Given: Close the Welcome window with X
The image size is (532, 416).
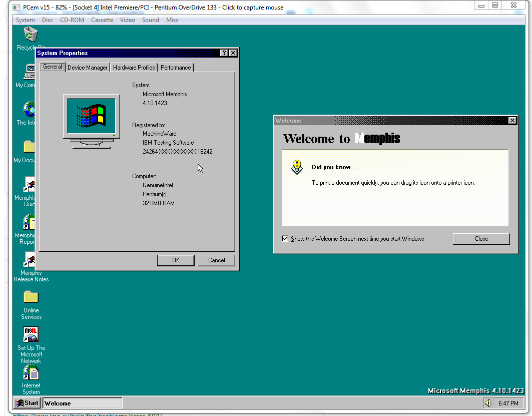Looking at the screenshot, I should [512, 121].
